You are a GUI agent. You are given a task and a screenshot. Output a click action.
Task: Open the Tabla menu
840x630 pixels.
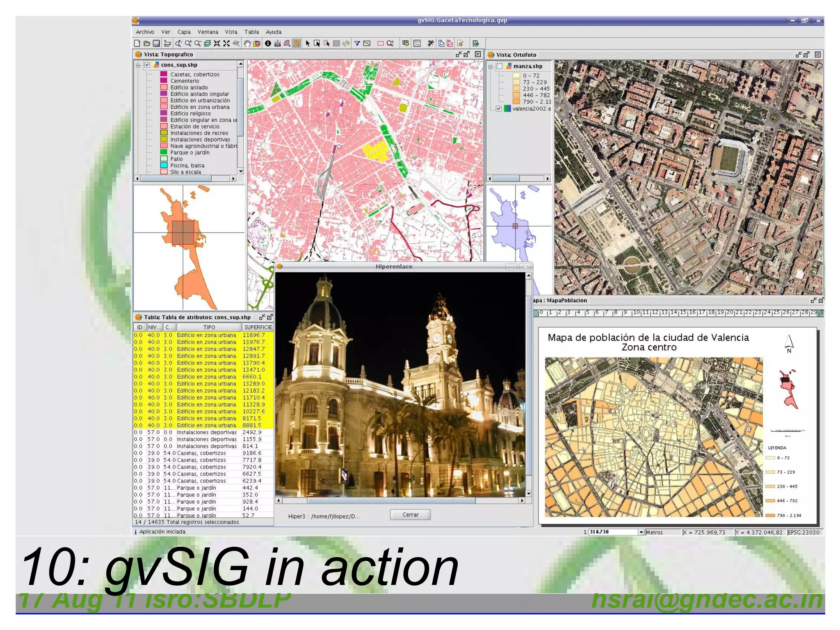[251, 32]
